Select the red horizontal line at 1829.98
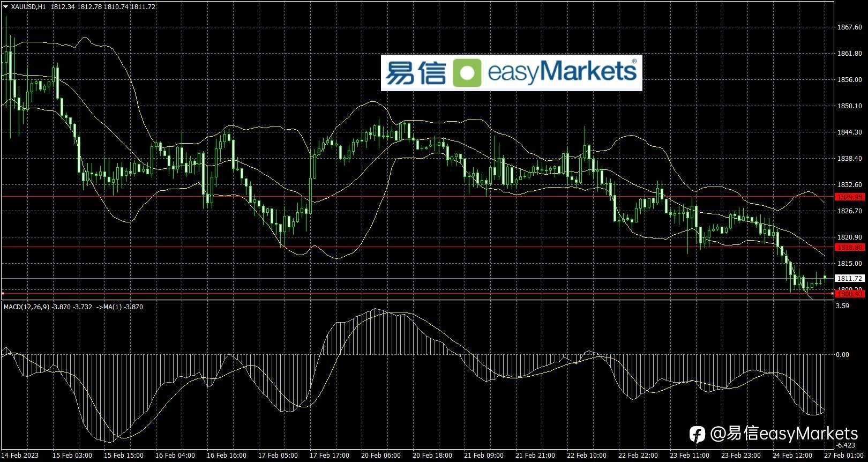 click(x=418, y=197)
